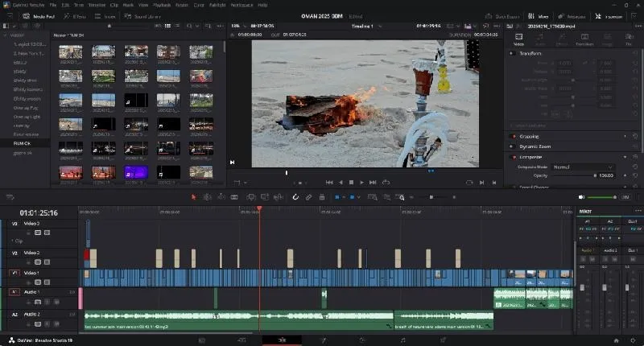Screen dimensions: 644x346
Task: Toggle the Linked Selection chain icon
Action: 308,197
